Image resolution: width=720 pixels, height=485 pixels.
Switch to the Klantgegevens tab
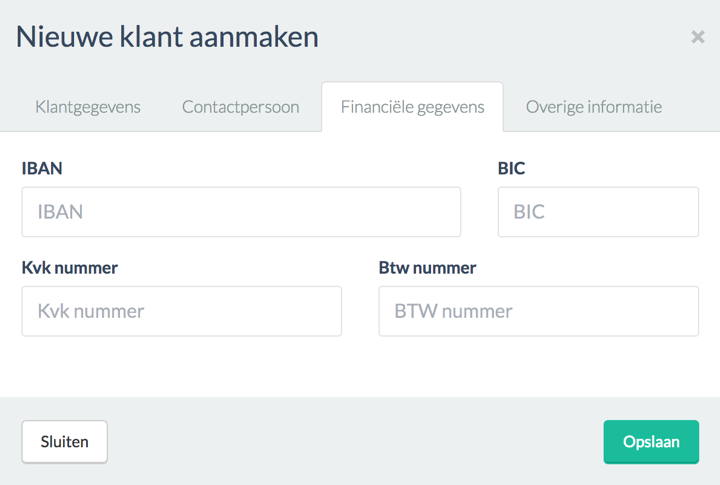pos(88,107)
